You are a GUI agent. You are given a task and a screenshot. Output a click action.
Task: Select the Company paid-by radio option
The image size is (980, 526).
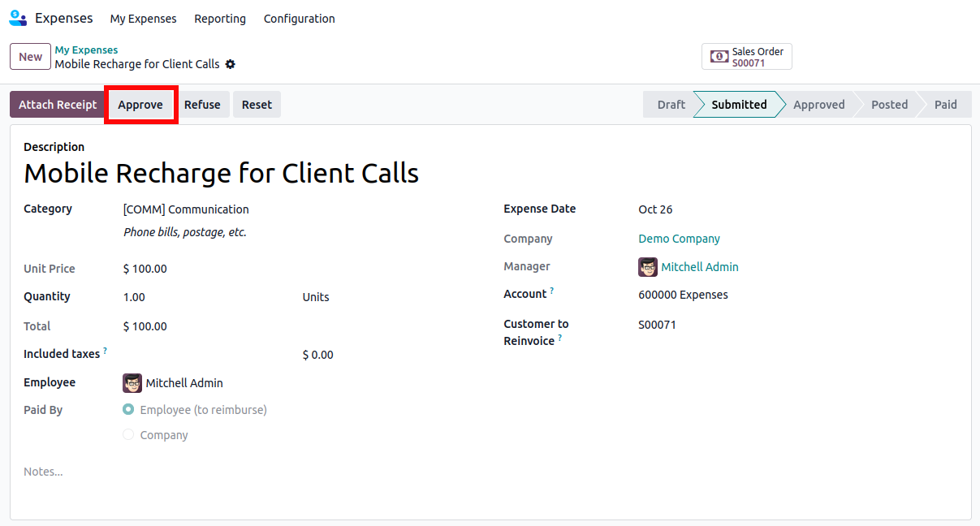(x=128, y=435)
